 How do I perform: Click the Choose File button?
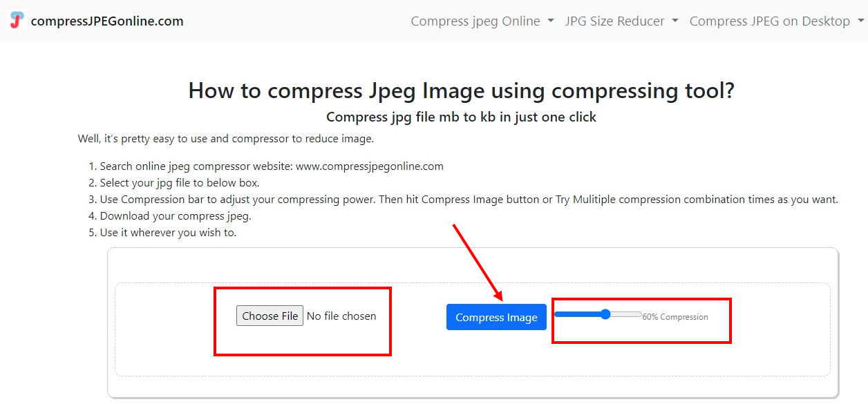270,316
